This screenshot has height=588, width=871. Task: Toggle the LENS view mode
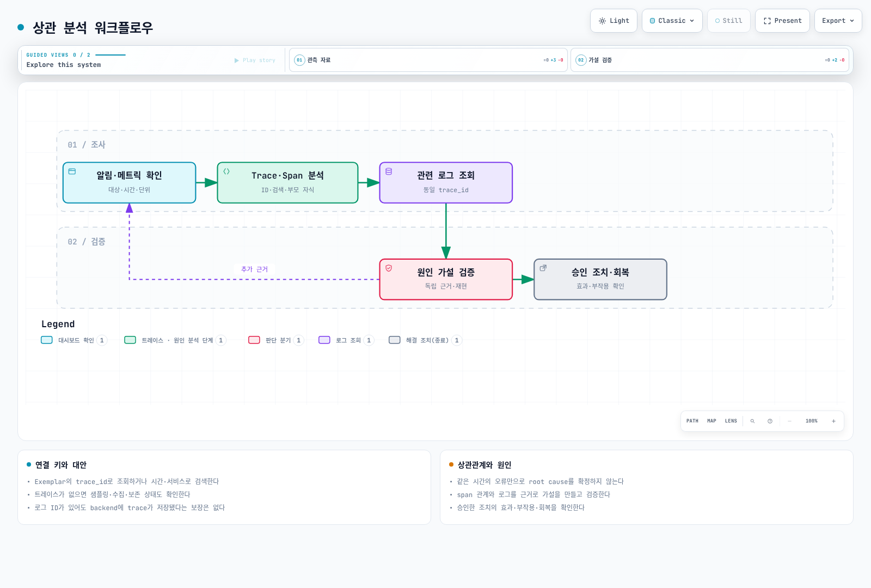click(731, 421)
